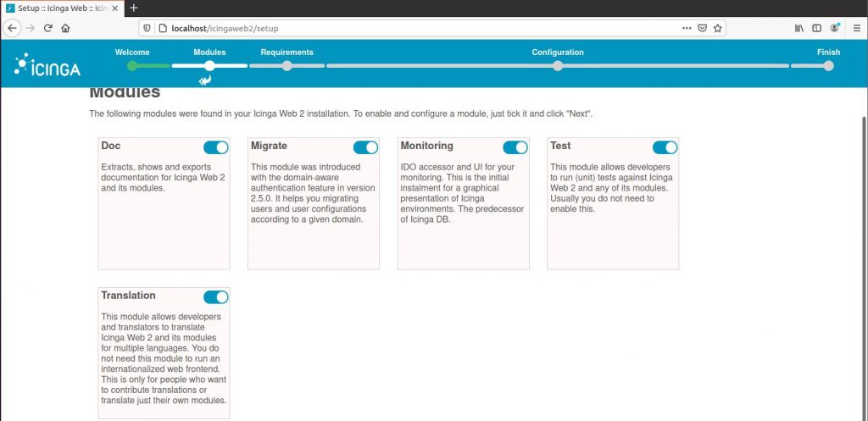Click the page vertical scrollbar
The image size is (868, 421).
coord(864,268)
